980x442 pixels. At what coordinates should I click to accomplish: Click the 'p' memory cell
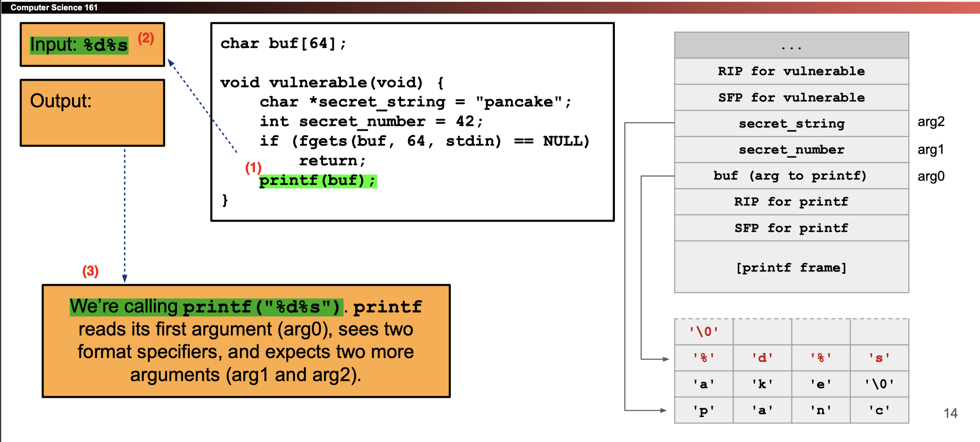704,410
